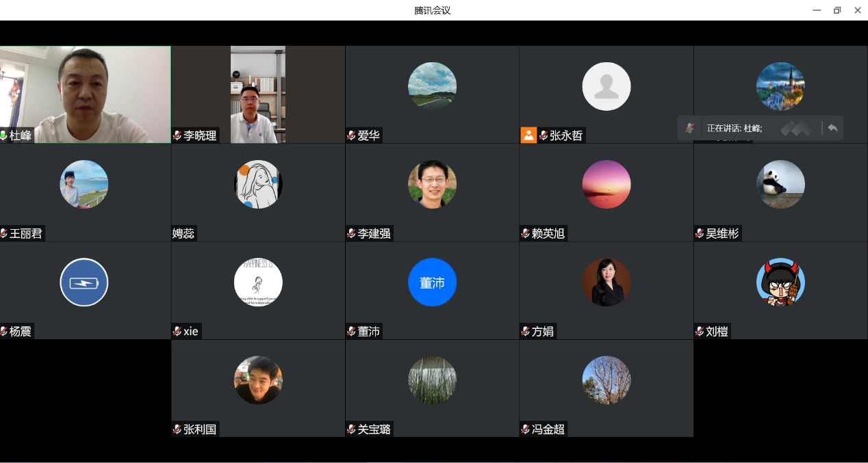The height and width of the screenshot is (463, 868).
Task: Click 刘恺's cartoon devil avatar
Action: point(780,282)
